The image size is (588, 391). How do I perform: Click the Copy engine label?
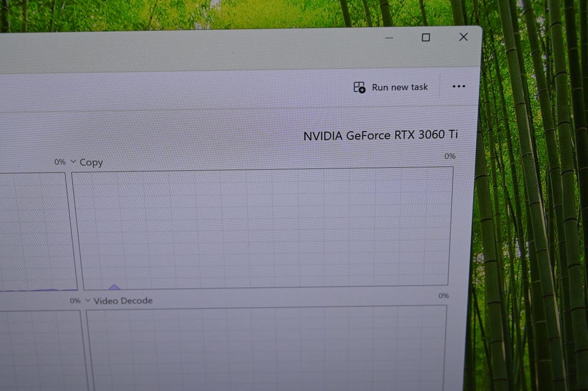pyautogui.click(x=91, y=163)
